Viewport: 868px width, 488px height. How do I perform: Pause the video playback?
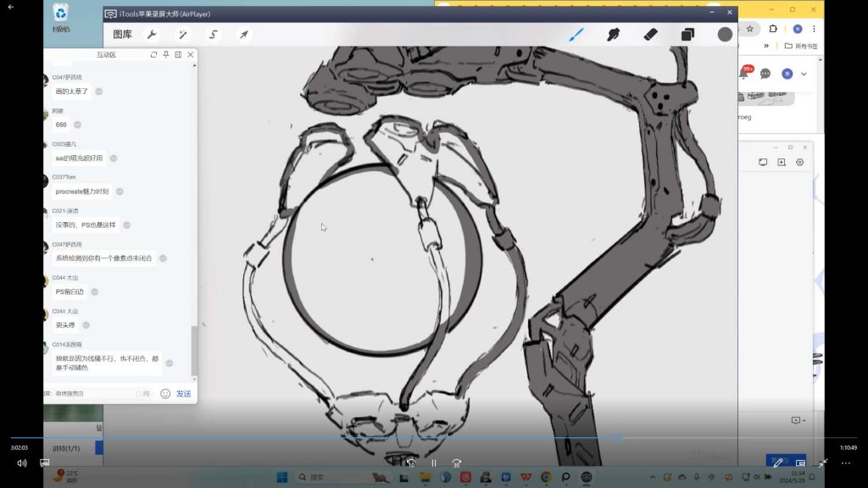point(433,463)
